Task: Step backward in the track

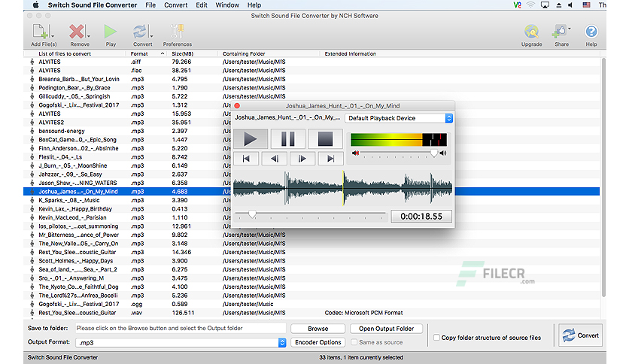Action: 275,159
